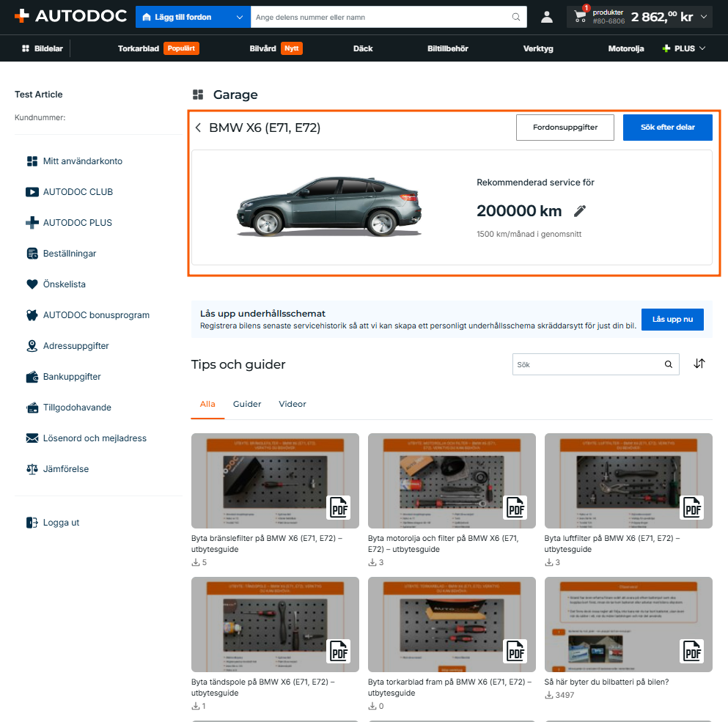Expand the PLUS dropdown in navbar
This screenshot has width=728, height=722.
coord(684,48)
